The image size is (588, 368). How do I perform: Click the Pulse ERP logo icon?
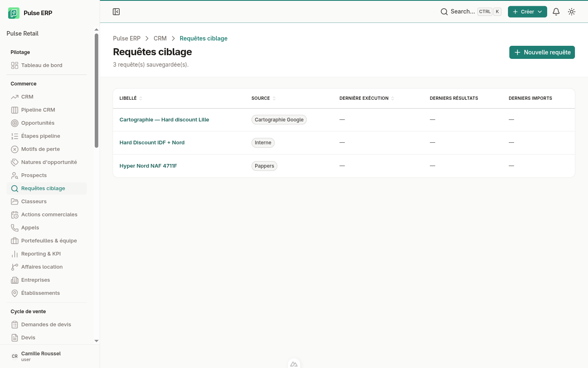pos(14,13)
